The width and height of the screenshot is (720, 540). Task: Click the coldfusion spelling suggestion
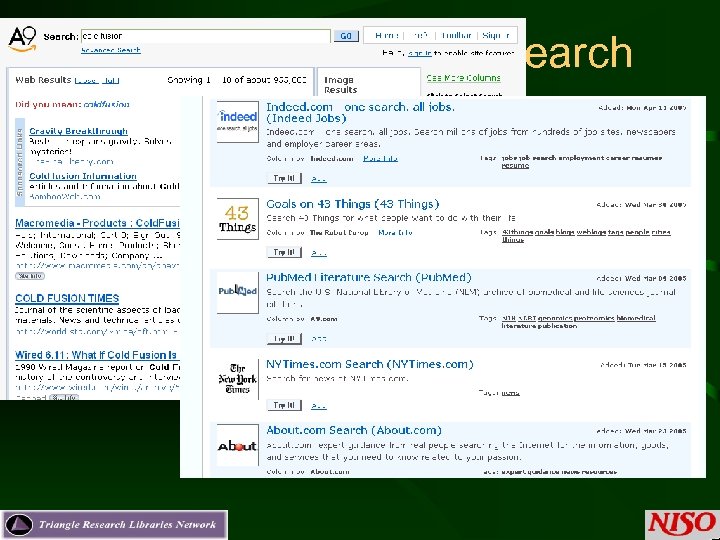pyautogui.click(x=107, y=104)
